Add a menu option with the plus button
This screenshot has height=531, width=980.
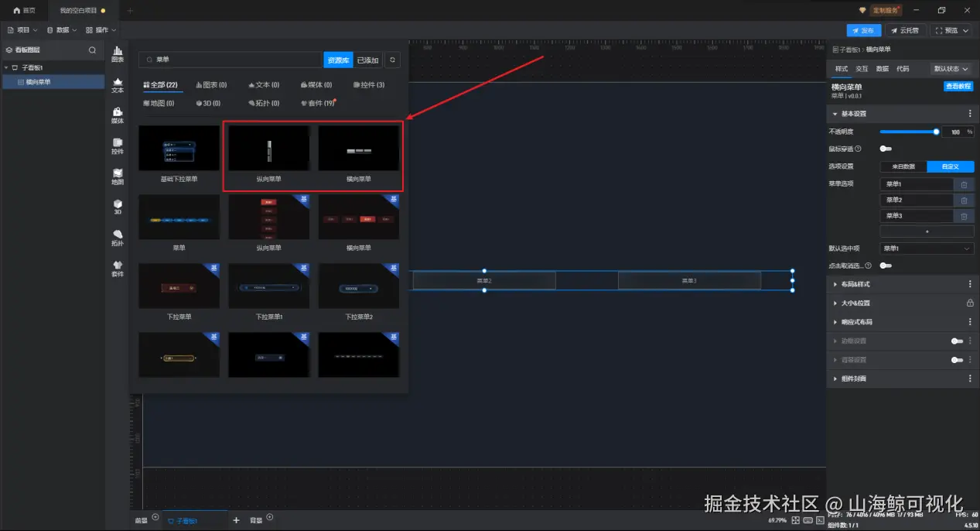[927, 231]
